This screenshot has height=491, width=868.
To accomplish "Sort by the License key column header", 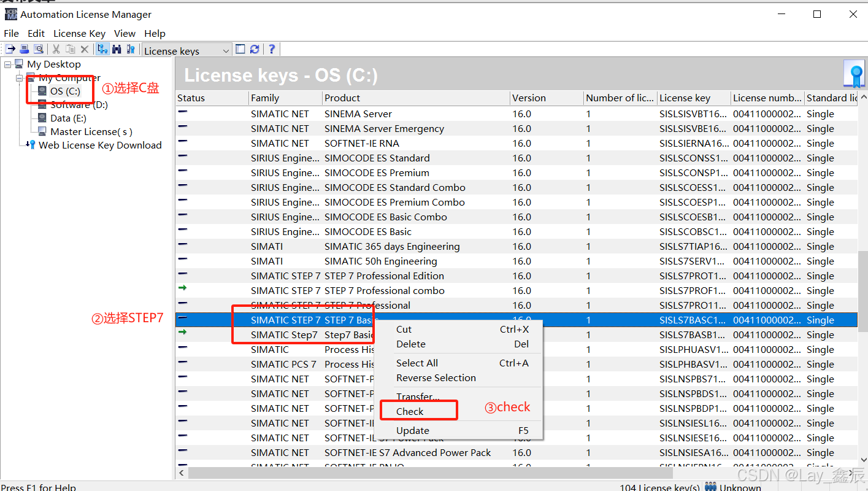I will (694, 98).
